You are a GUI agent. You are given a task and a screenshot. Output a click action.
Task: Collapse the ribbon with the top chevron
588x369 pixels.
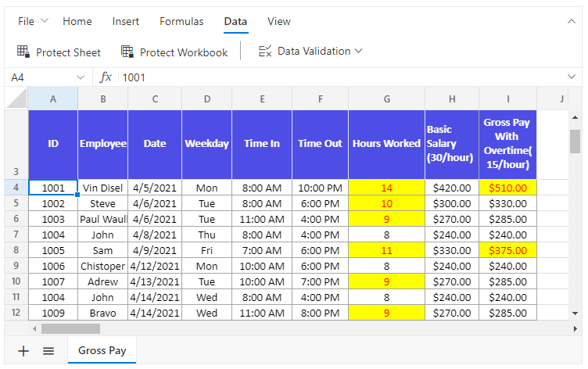[571, 22]
